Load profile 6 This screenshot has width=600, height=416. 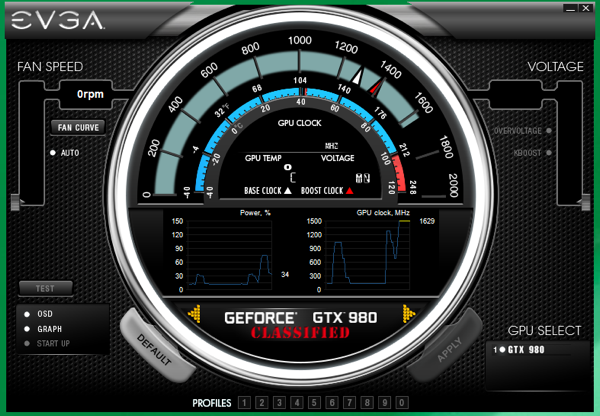[332, 403]
